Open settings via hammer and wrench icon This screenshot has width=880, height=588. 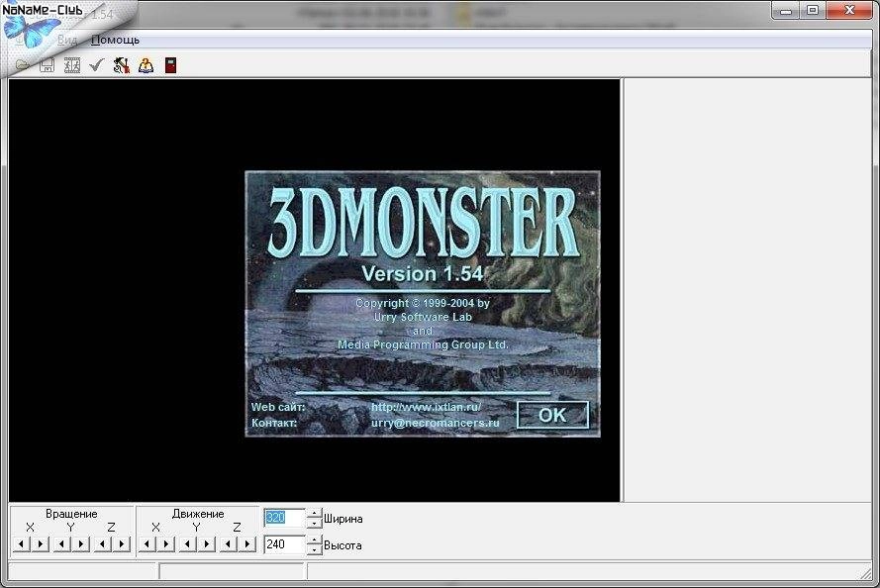point(121,65)
